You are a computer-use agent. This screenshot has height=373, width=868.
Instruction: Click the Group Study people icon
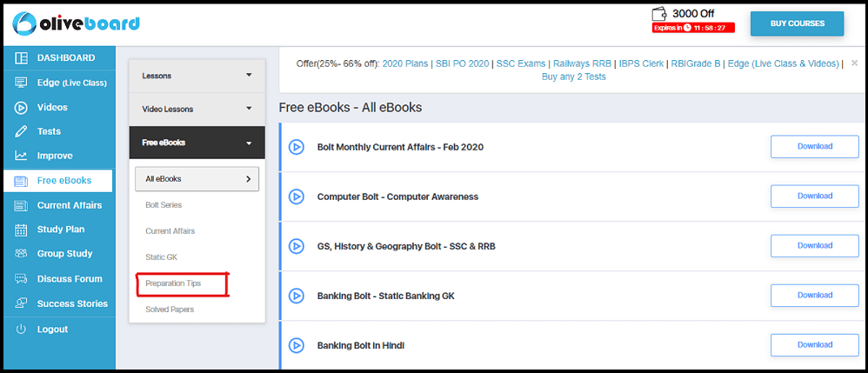coord(21,254)
